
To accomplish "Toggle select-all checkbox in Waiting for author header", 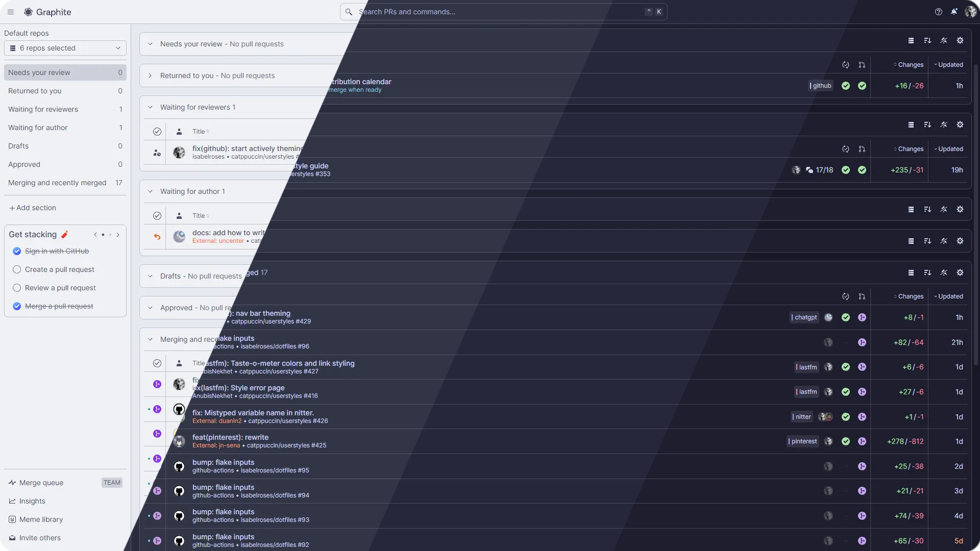I will (157, 216).
